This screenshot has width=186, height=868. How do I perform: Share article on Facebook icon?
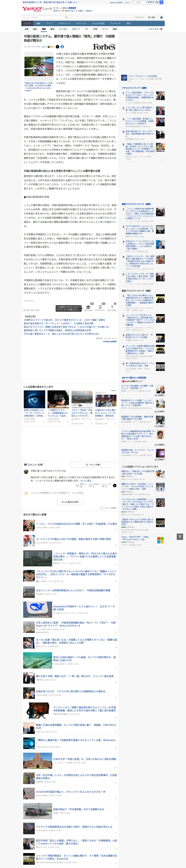pyautogui.click(x=62, y=47)
